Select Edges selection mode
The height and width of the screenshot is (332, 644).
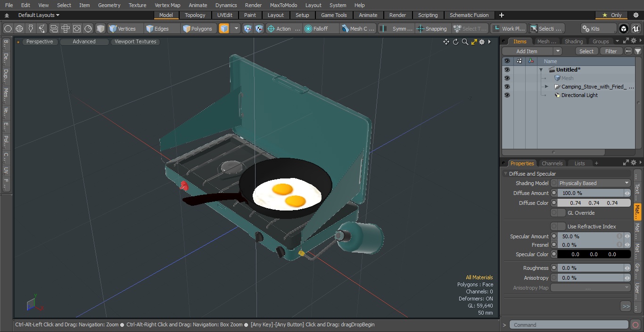tap(157, 29)
